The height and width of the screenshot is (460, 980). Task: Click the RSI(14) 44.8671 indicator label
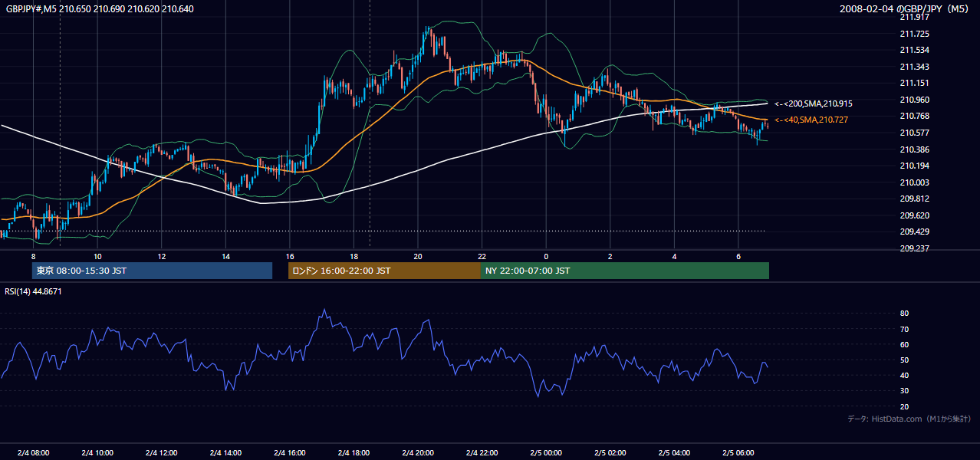[34, 291]
